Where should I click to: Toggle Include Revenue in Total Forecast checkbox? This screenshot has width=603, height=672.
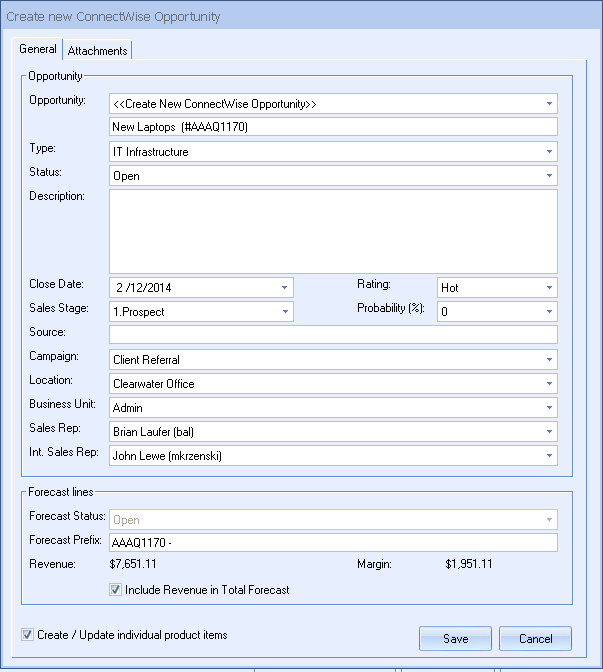(x=115, y=590)
